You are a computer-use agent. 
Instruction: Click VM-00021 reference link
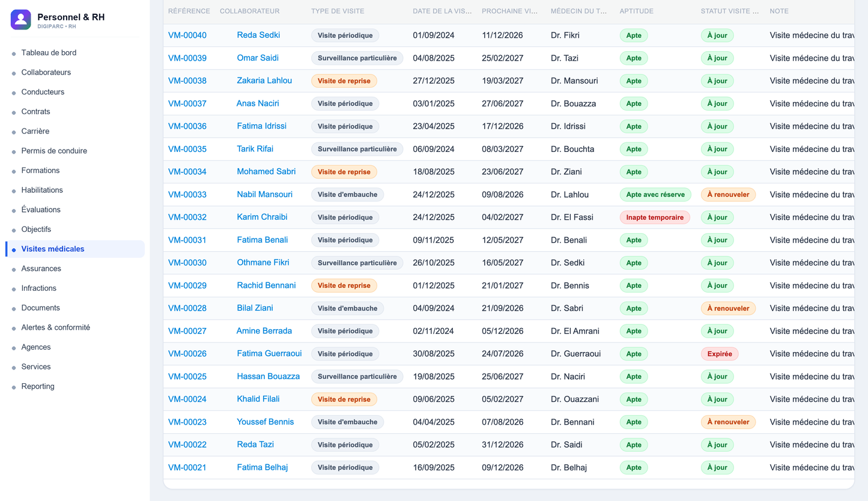point(187,467)
